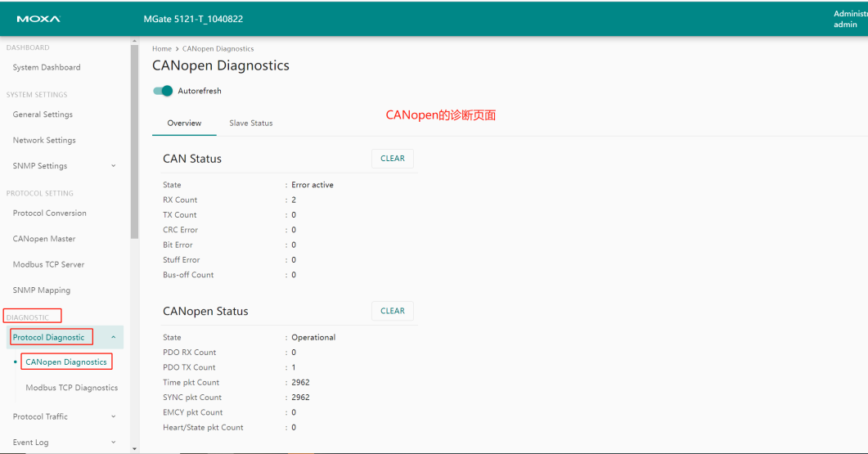Click the Time pkt Count value 2962
The width and height of the screenshot is (868, 454).
coord(300,382)
